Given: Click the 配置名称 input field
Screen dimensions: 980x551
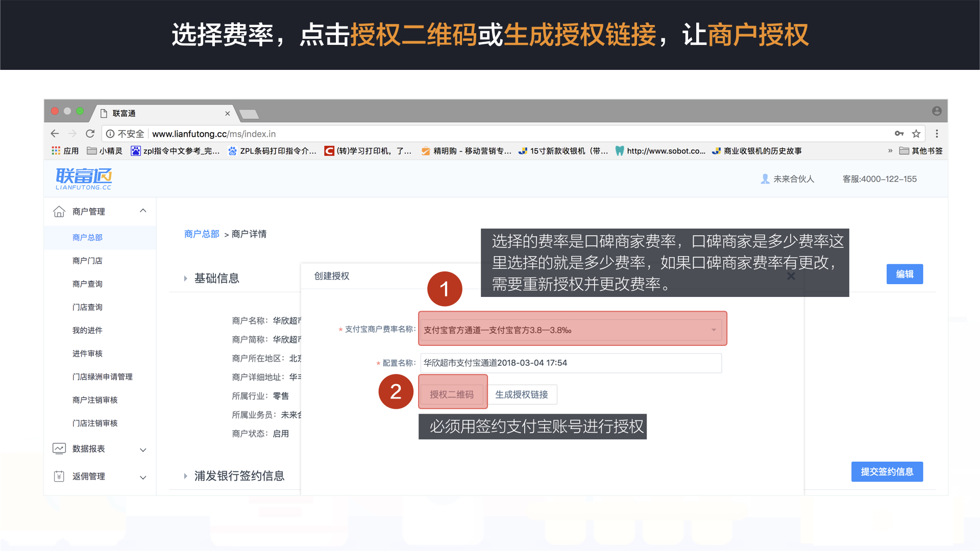Looking at the screenshot, I should click(x=571, y=363).
